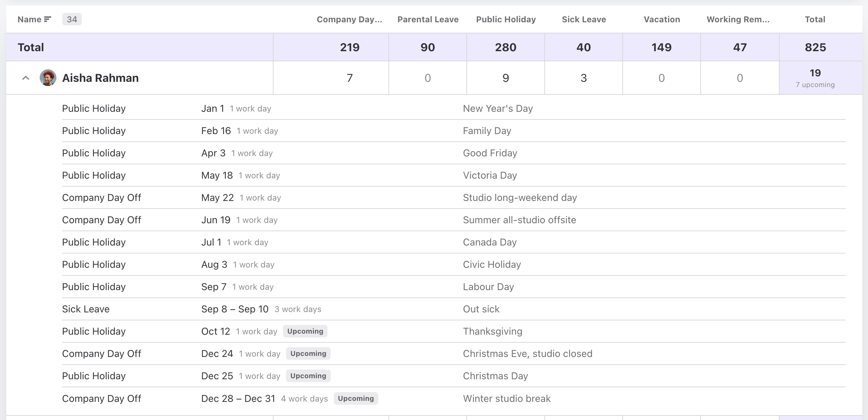Sort by the Parental Leave column header
The width and height of the screenshot is (868, 420).
pos(428,19)
